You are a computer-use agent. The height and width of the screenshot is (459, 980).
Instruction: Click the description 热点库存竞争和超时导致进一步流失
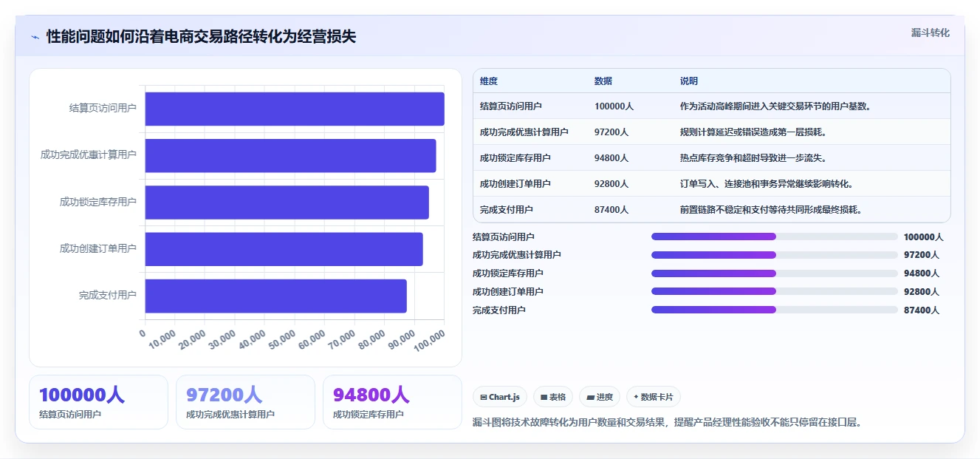click(x=753, y=158)
